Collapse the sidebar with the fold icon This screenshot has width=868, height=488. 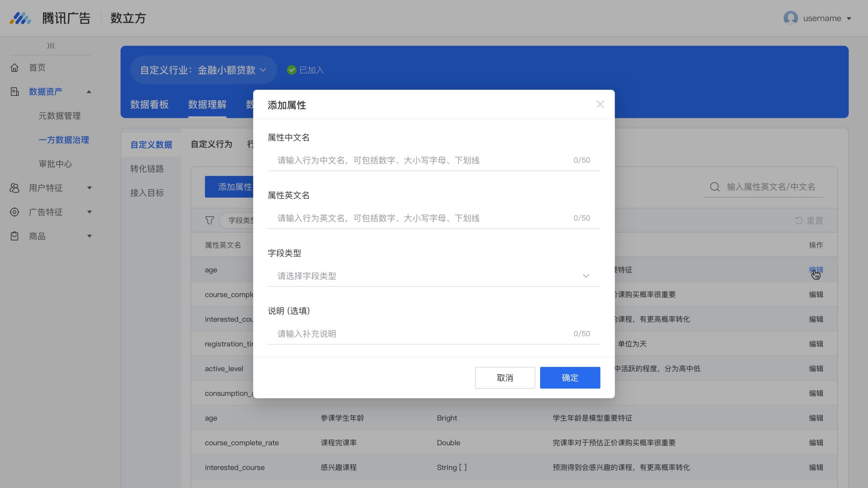(51, 46)
